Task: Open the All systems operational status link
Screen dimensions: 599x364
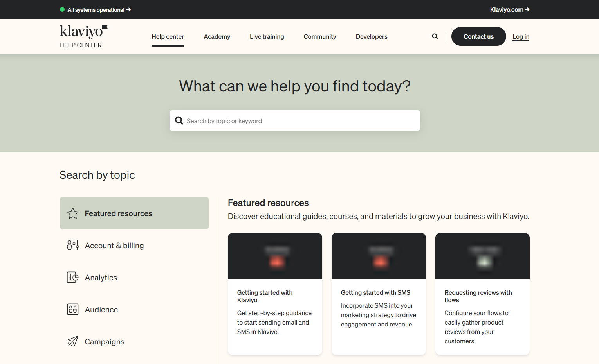Action: (x=99, y=10)
